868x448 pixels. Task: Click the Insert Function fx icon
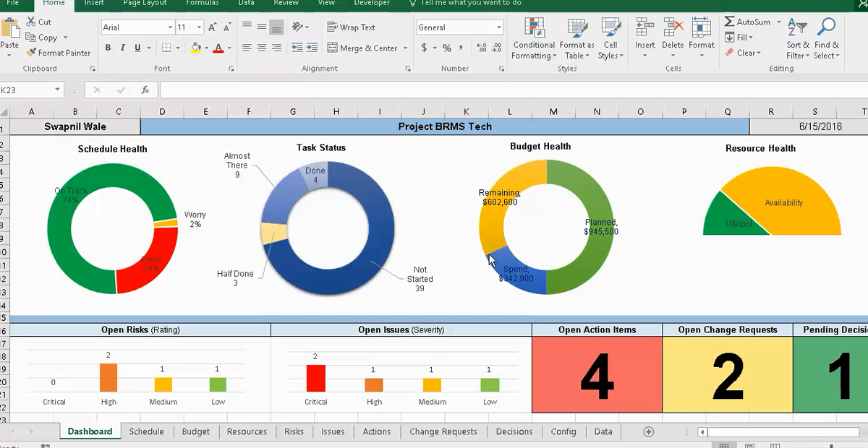(145, 90)
